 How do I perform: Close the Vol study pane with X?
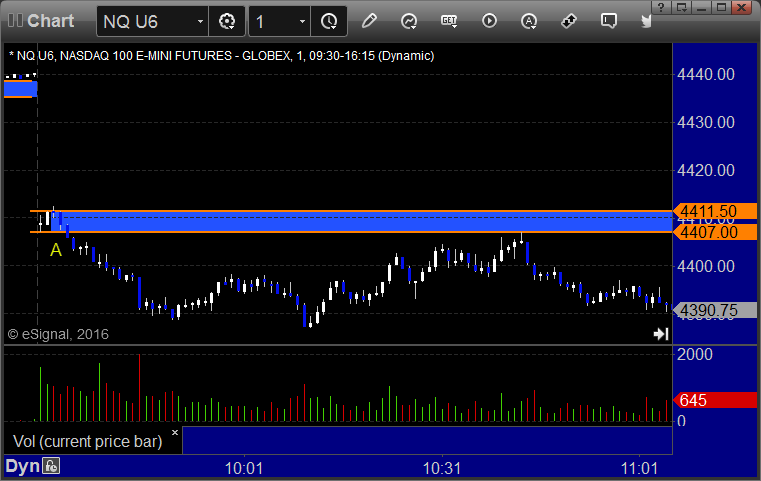point(175,432)
